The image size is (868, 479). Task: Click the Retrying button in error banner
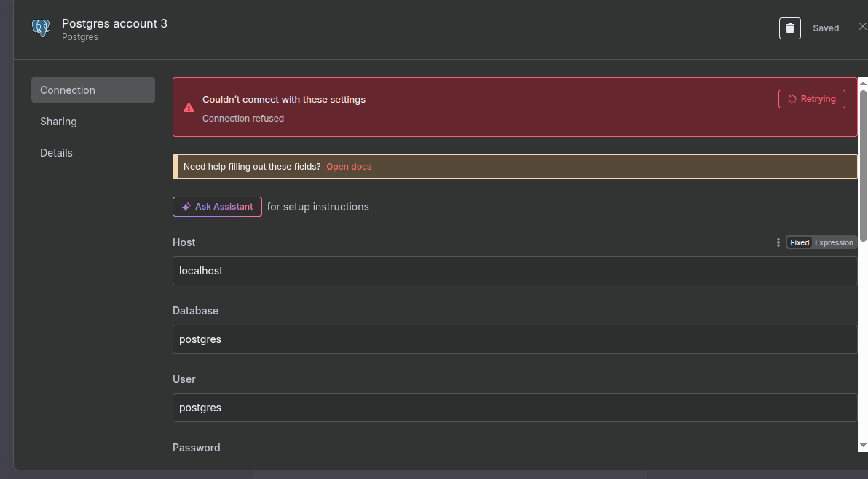pyautogui.click(x=811, y=99)
